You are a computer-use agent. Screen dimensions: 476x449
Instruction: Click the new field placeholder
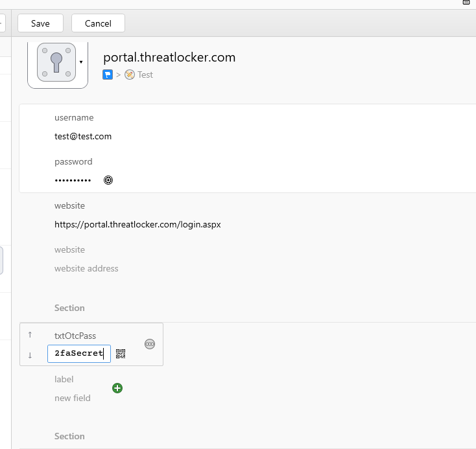pyautogui.click(x=73, y=398)
